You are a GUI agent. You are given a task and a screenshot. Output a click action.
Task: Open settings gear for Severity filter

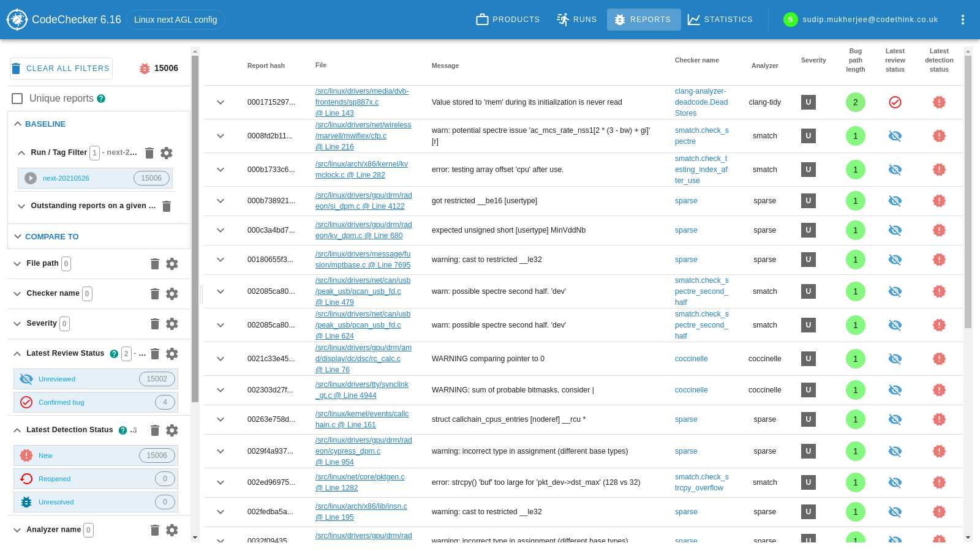tap(172, 324)
